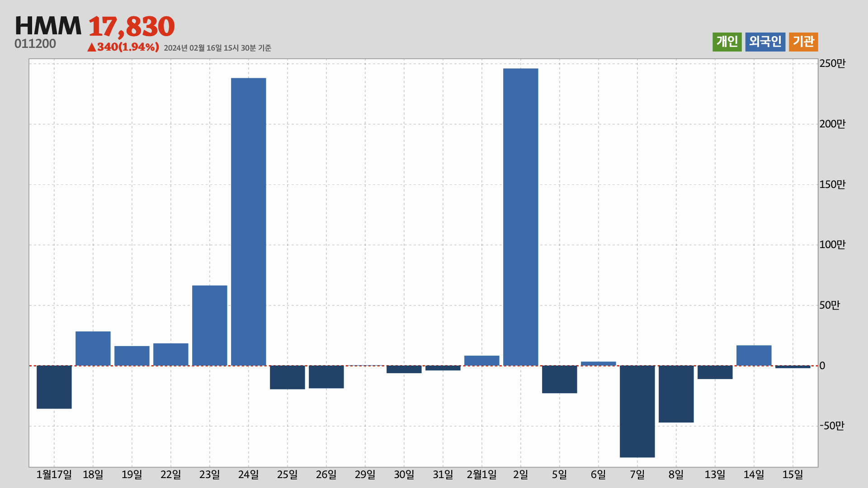This screenshot has height=488, width=868.
Task: Click the bar for 22일
Action: pos(171,354)
